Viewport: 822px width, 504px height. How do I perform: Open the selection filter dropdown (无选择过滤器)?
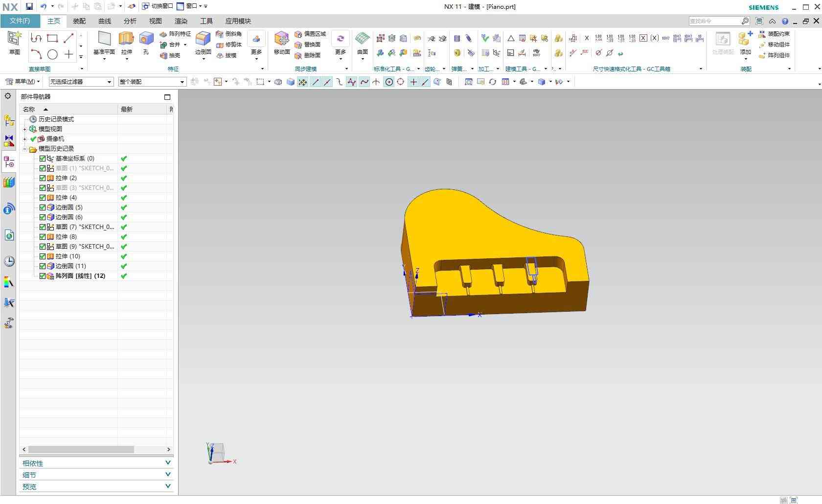81,82
